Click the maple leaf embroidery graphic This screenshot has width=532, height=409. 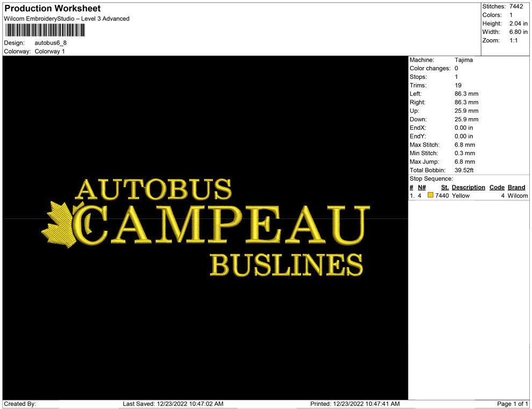click(60, 225)
